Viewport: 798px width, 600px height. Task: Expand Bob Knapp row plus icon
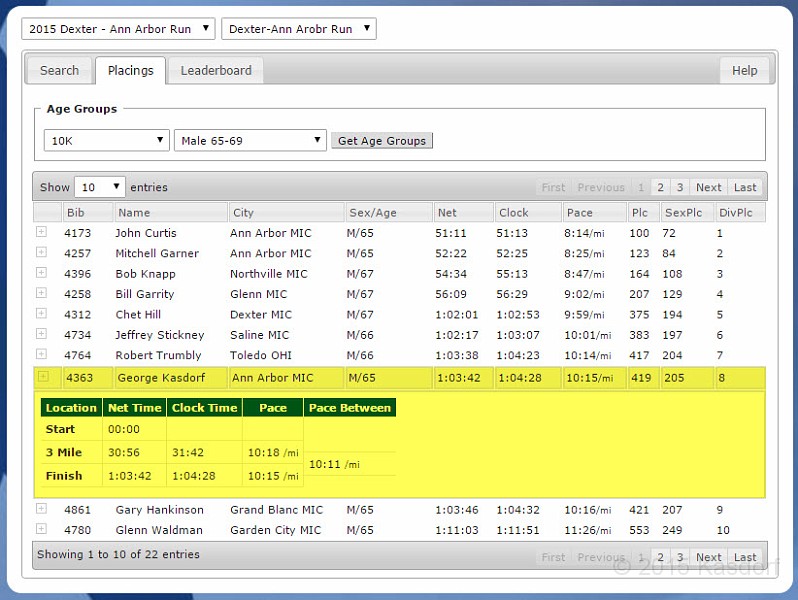[x=41, y=273]
